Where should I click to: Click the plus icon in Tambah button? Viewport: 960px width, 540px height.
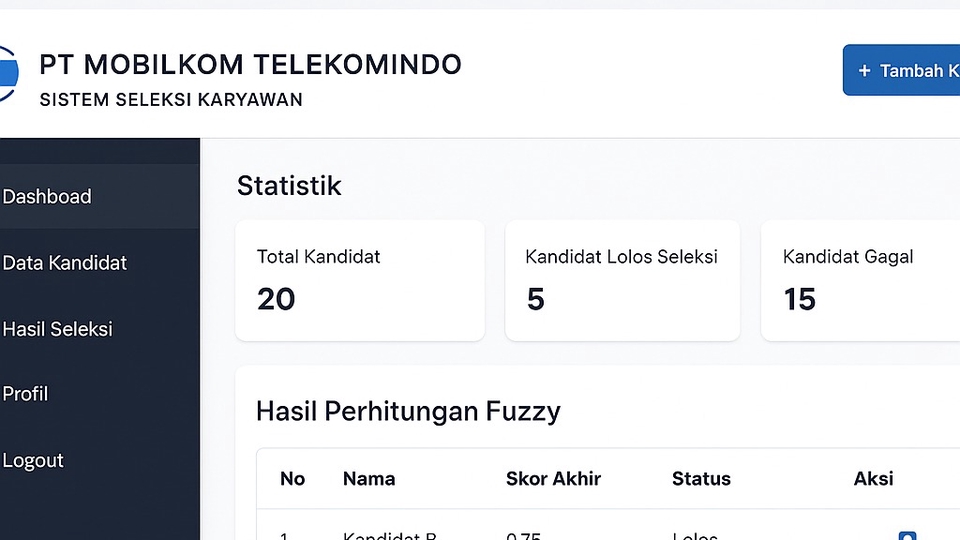(x=864, y=71)
